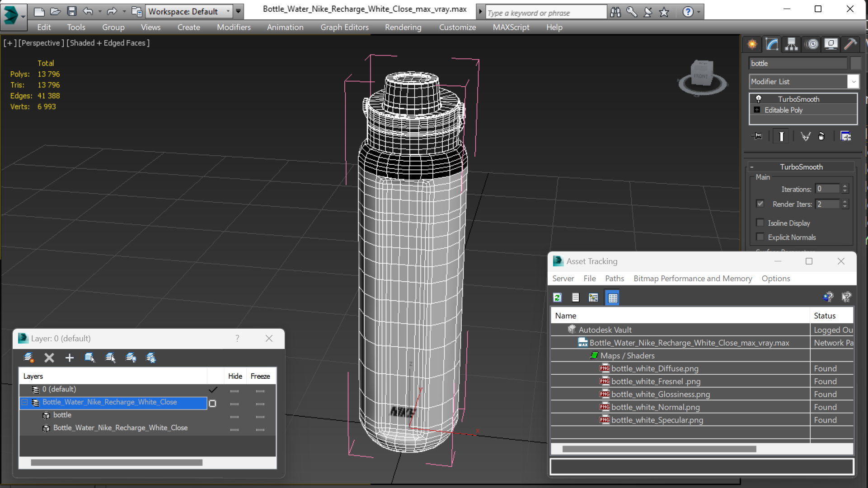This screenshot has width=868, height=488.
Task: Click object color swatch next to bottle name
Action: [x=855, y=63]
